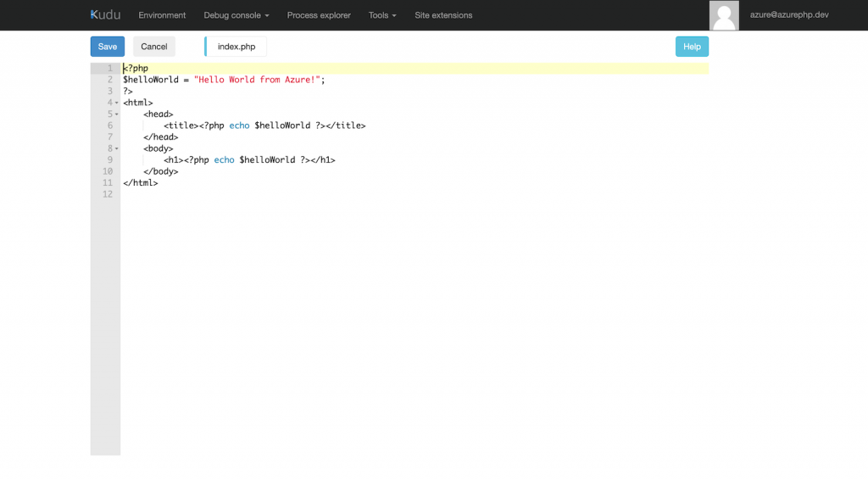Click the </body> closing tag
This screenshot has width=868, height=480.
(160, 171)
